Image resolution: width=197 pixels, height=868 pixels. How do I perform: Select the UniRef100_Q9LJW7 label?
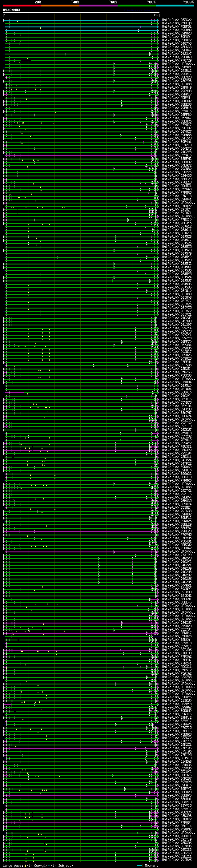tap(177, 128)
